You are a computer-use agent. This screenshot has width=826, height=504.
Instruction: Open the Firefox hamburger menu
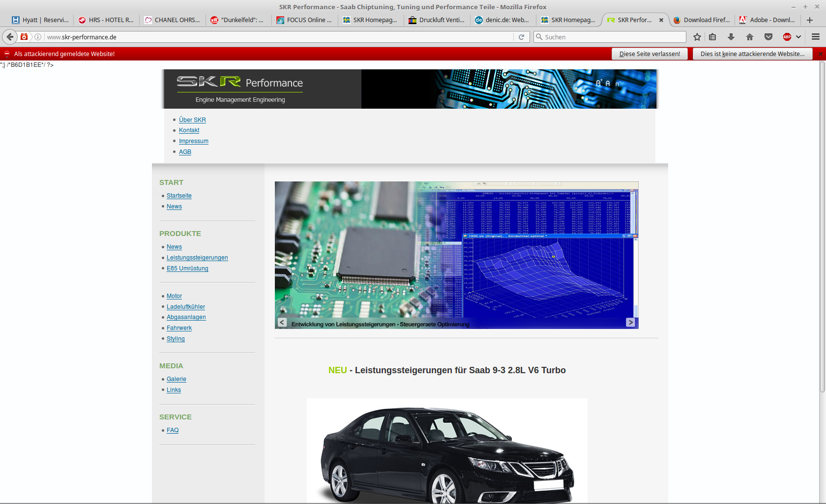pos(816,37)
